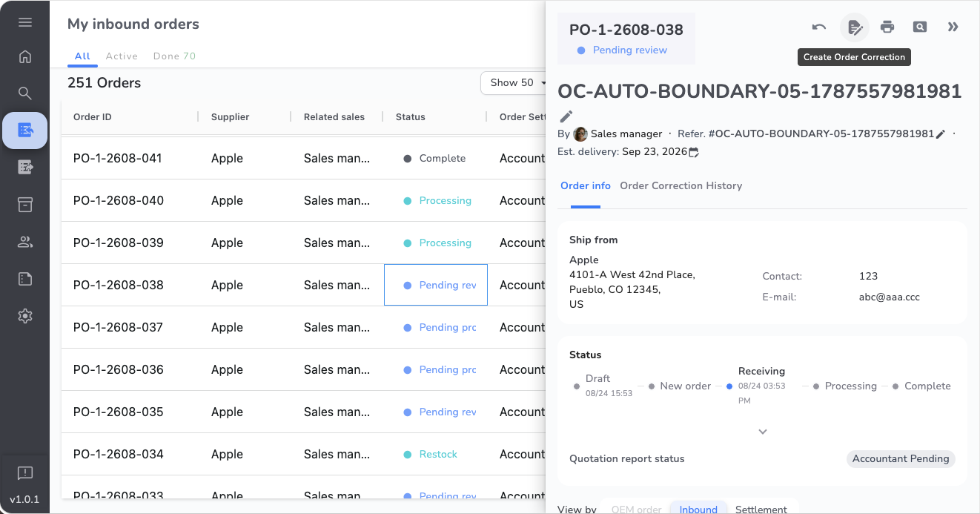The width and height of the screenshot is (980, 514).
Task: Switch to the Active tab
Action: pyautogui.click(x=122, y=56)
